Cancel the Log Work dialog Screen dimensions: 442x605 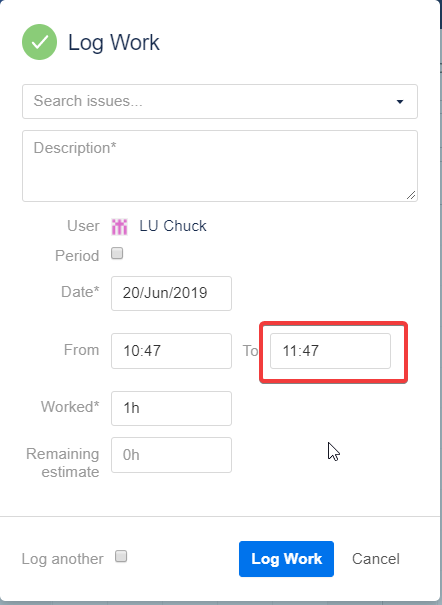click(x=376, y=559)
